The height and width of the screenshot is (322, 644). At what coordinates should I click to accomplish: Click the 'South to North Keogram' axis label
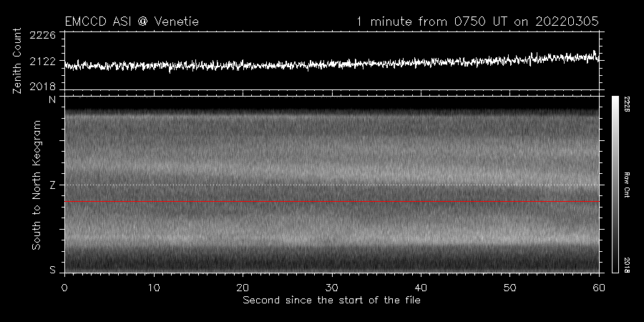(x=36, y=185)
